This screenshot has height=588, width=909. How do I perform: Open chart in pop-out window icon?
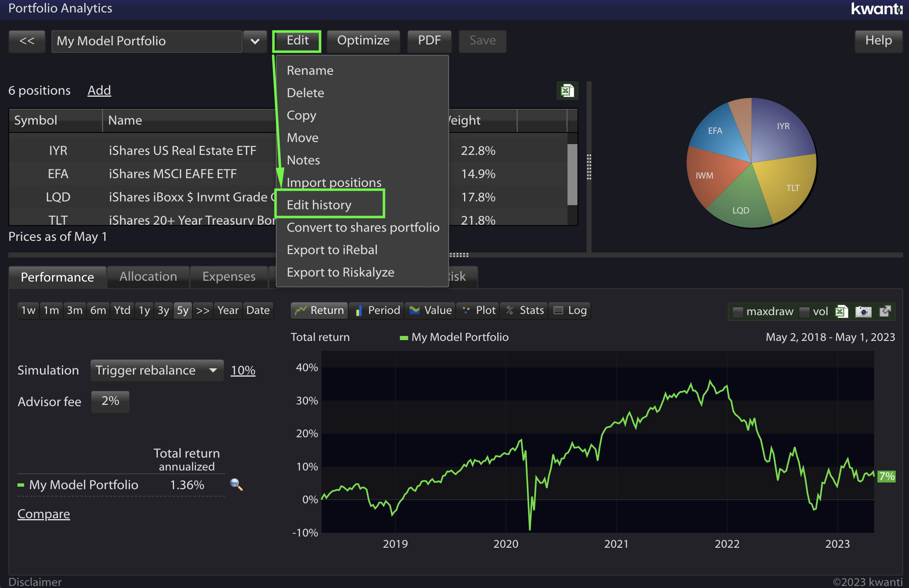[885, 311]
